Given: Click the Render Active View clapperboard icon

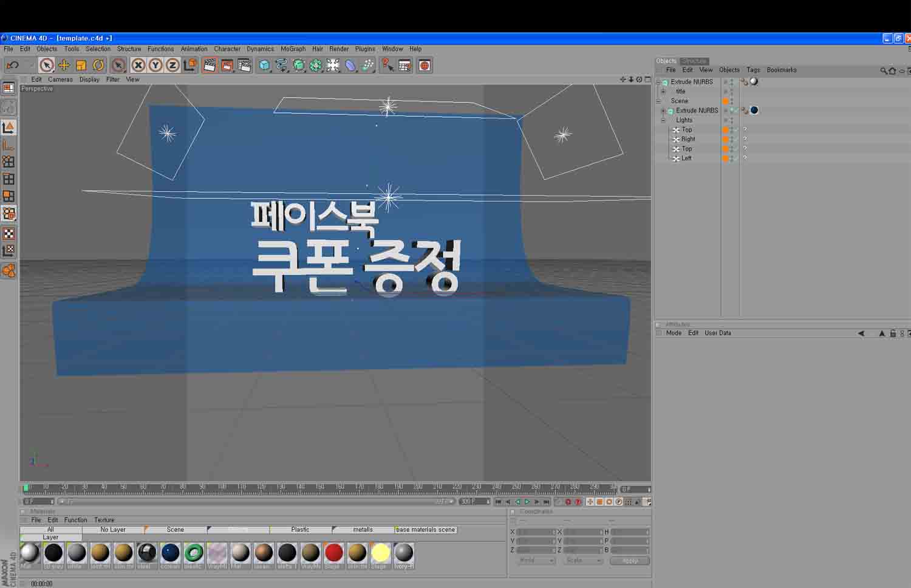Looking at the screenshot, I should [210, 65].
